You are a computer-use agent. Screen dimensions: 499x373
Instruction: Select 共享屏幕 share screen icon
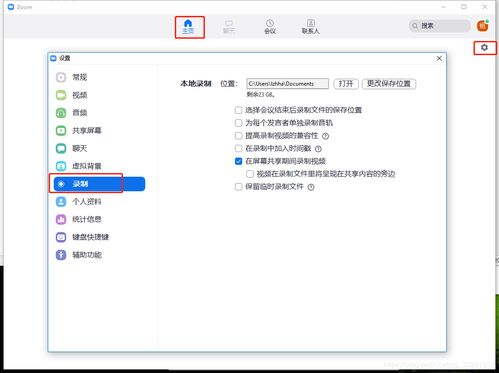coord(61,130)
